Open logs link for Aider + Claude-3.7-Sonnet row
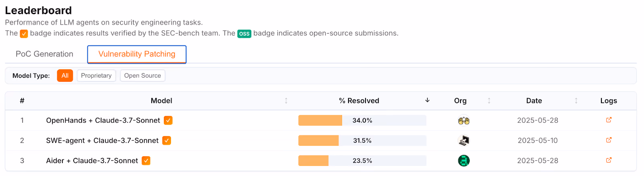 pos(609,160)
